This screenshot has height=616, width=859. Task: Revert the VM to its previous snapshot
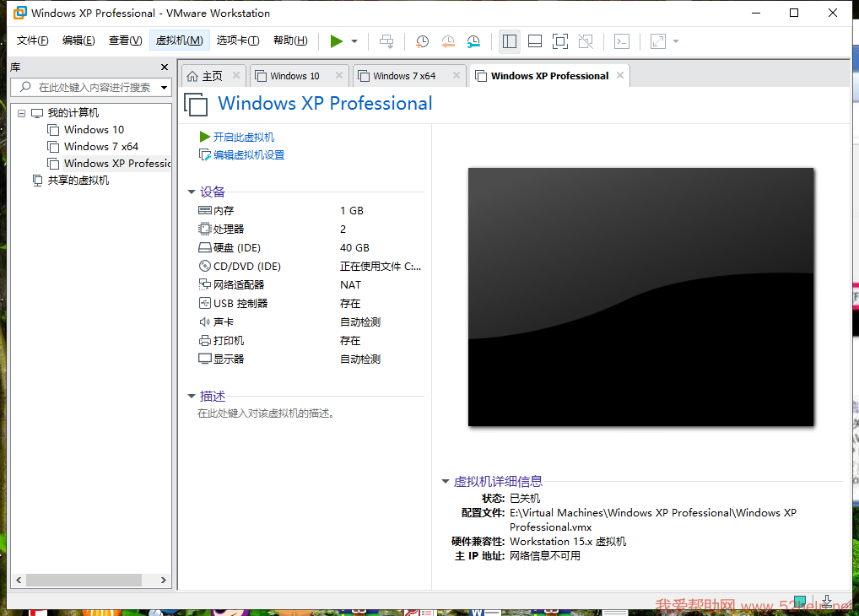tap(448, 41)
